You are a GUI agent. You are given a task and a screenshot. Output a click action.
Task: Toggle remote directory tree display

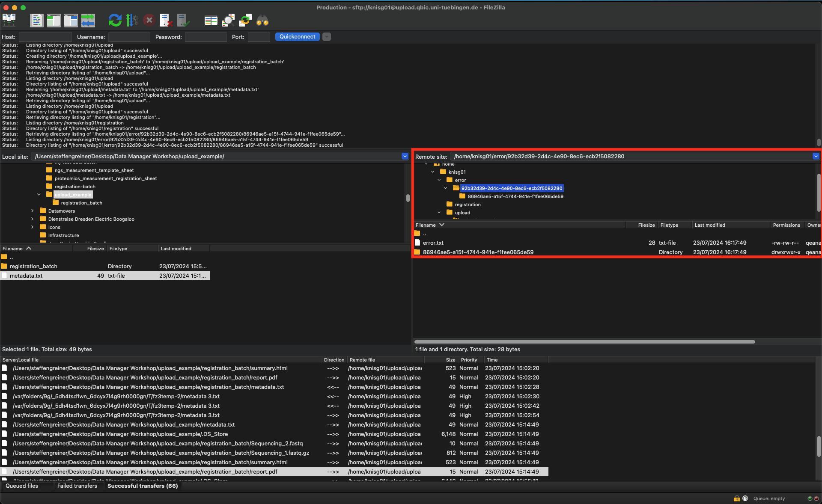tap(71, 20)
